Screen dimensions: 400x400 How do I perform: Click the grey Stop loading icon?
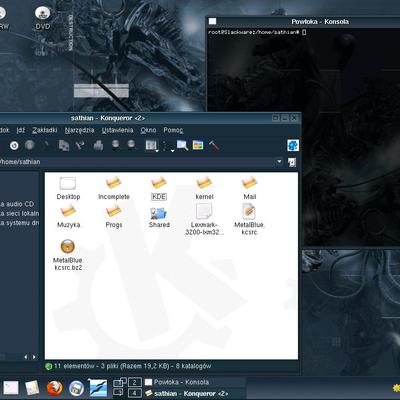30,145
